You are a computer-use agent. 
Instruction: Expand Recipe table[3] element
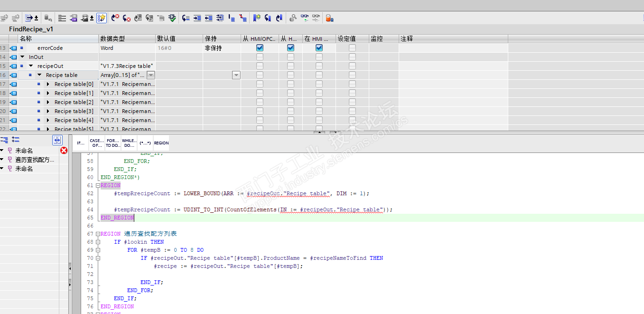point(48,111)
